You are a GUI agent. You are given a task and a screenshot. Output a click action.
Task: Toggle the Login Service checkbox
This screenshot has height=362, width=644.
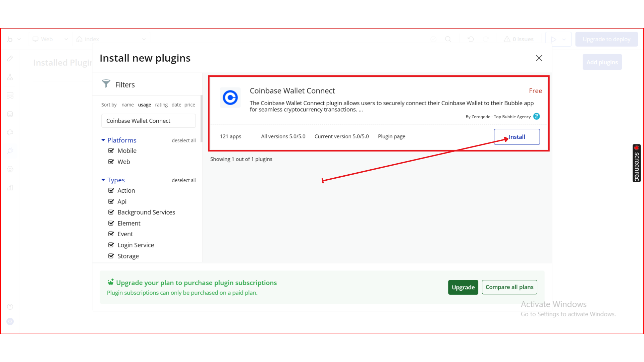(111, 245)
